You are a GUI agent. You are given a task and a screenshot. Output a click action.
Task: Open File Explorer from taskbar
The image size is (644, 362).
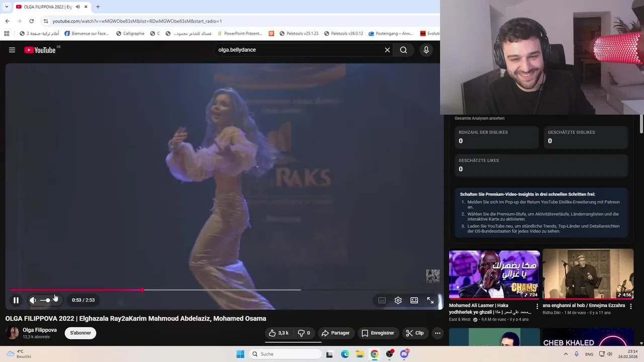tap(360, 354)
